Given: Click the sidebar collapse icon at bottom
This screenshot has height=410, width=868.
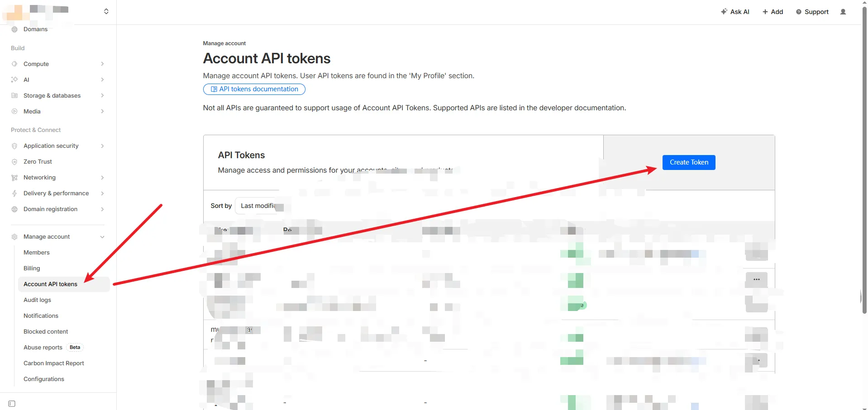Looking at the screenshot, I should 12,404.
